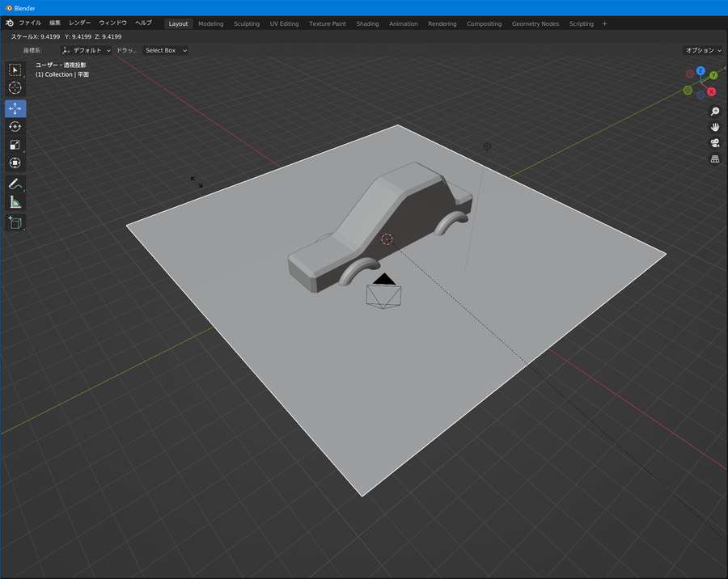Viewport: 728px width, 579px height.
Task: Choose the Move tool
Action: [15, 108]
